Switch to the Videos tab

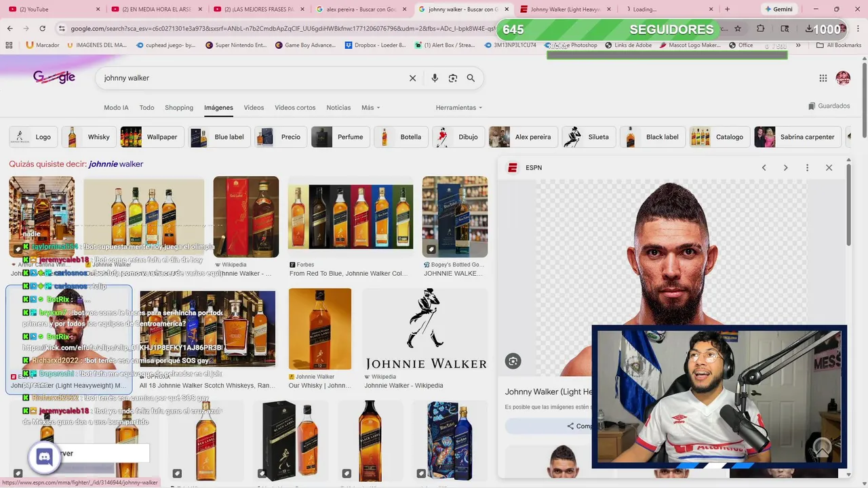(x=254, y=108)
